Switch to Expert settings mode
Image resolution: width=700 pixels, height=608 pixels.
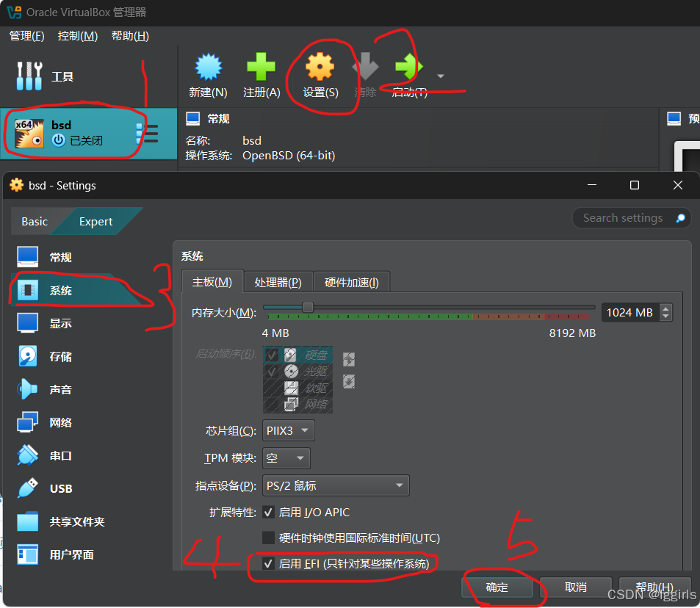point(95,222)
